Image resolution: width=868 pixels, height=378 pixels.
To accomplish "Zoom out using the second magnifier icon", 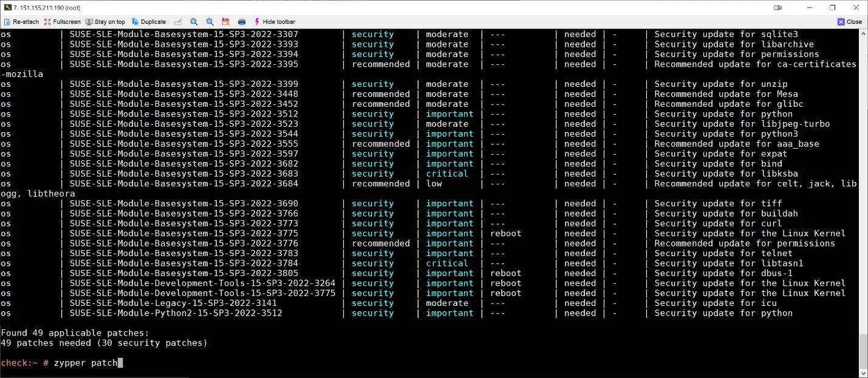I will (x=210, y=21).
